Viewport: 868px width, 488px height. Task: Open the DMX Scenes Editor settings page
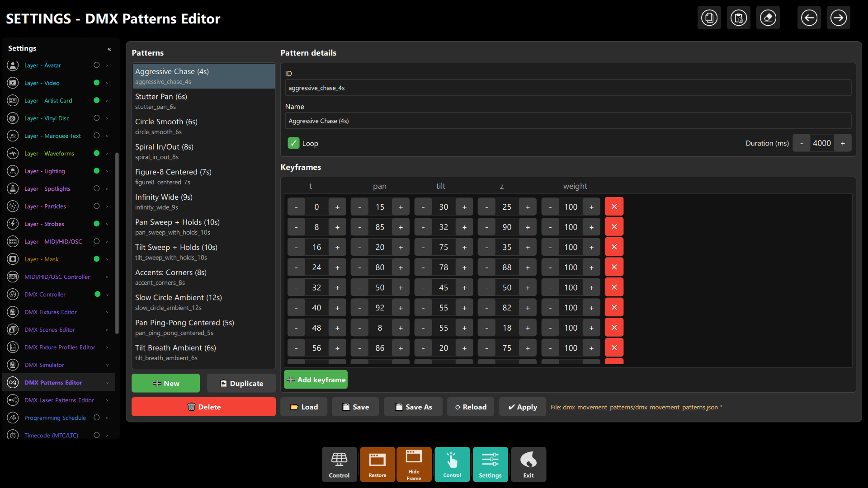(50, 330)
